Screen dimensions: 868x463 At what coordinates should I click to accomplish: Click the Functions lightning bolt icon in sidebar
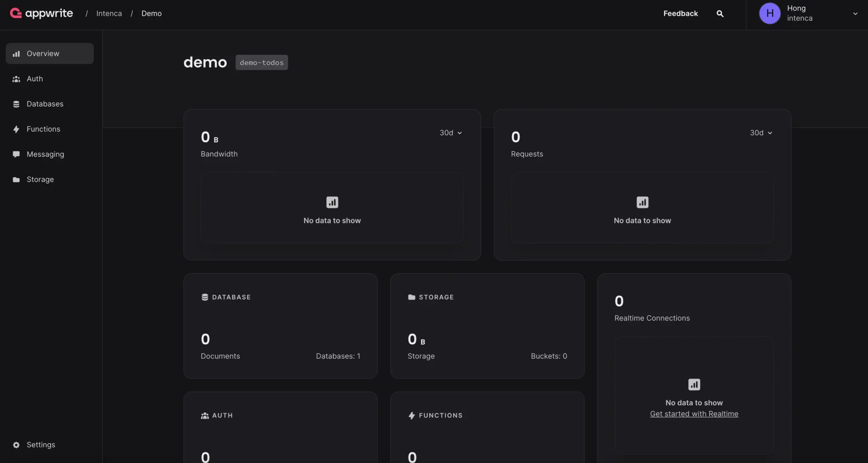point(16,129)
